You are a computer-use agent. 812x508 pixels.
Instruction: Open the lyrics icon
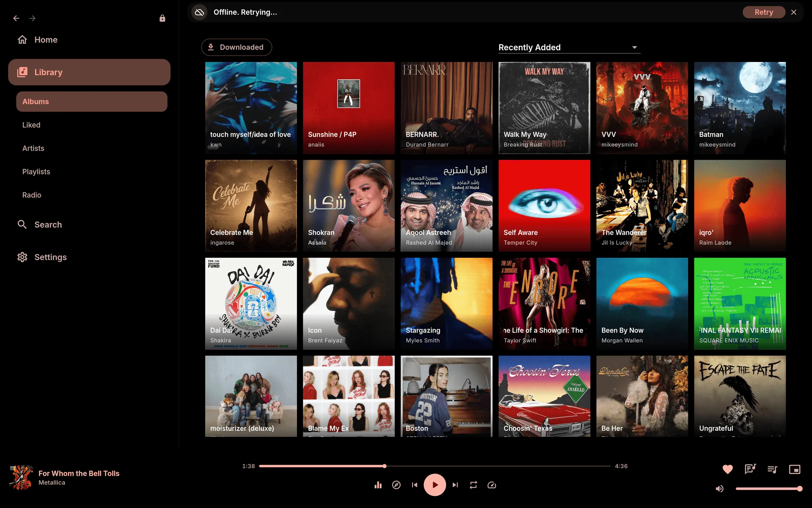coord(750,469)
